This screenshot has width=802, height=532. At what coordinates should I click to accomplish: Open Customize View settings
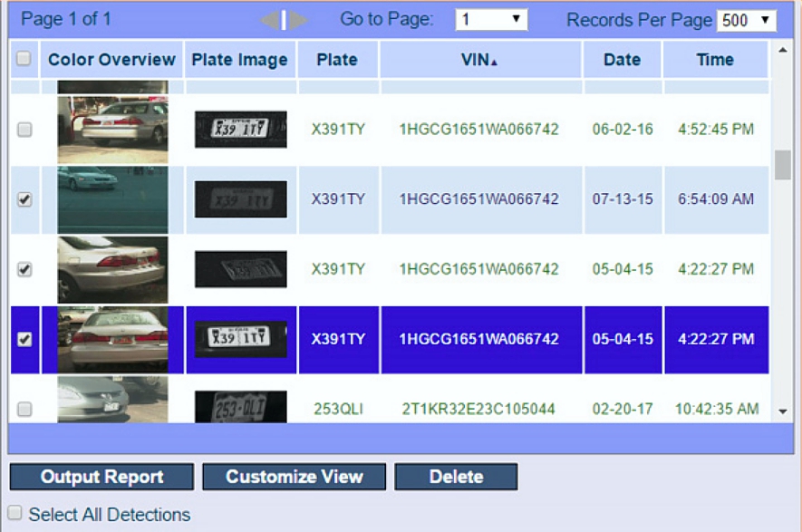[294, 477]
